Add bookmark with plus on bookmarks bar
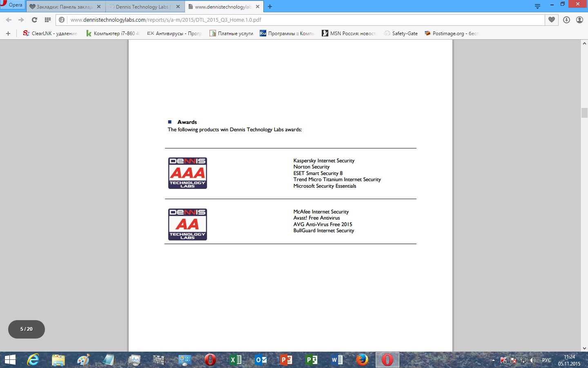This screenshot has height=368, width=588. click(8, 34)
